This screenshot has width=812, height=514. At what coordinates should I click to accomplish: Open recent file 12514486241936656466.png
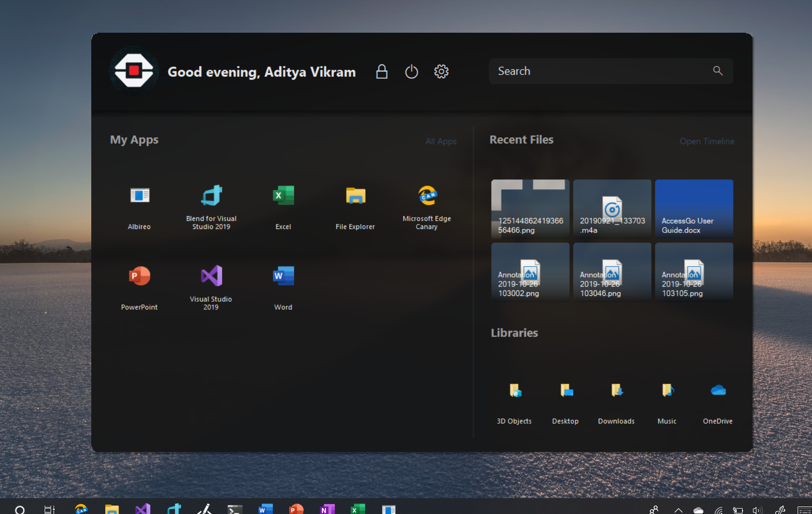(x=530, y=209)
